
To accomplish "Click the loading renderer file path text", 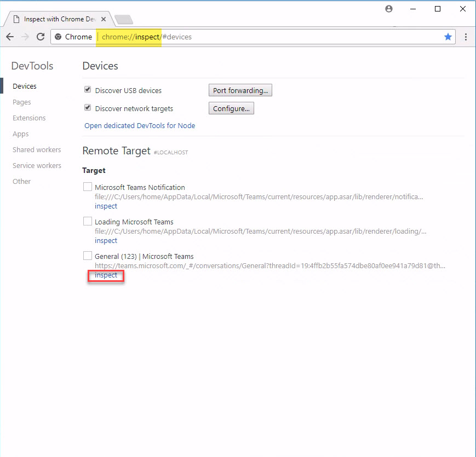I will point(261,232).
